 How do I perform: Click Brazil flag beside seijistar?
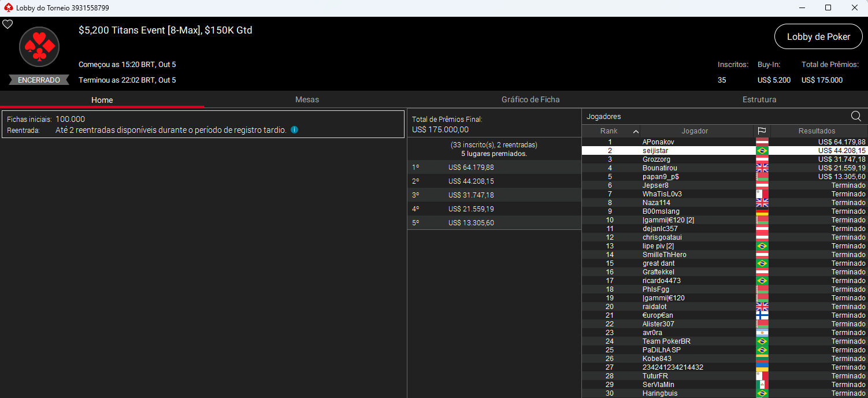[x=762, y=151]
